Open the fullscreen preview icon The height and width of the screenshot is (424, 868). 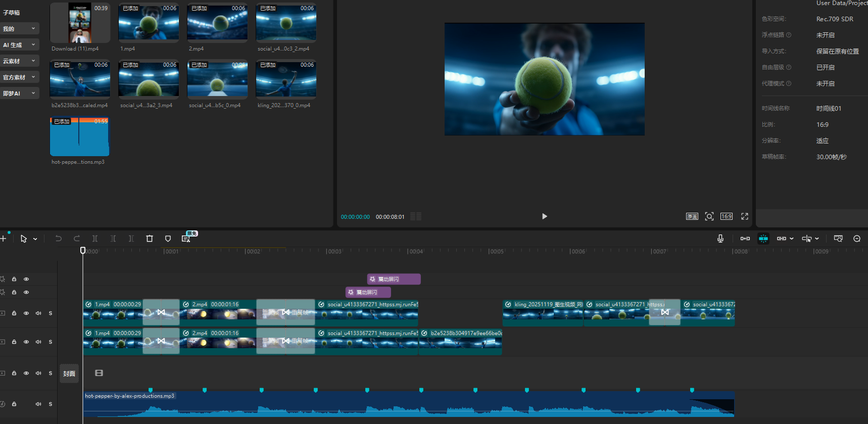tap(744, 216)
